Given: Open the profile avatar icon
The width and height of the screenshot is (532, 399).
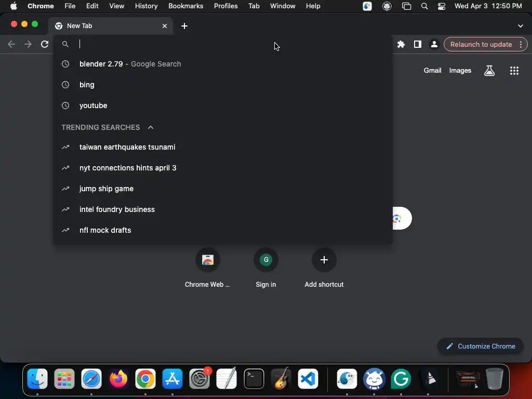Looking at the screenshot, I should [x=434, y=45].
